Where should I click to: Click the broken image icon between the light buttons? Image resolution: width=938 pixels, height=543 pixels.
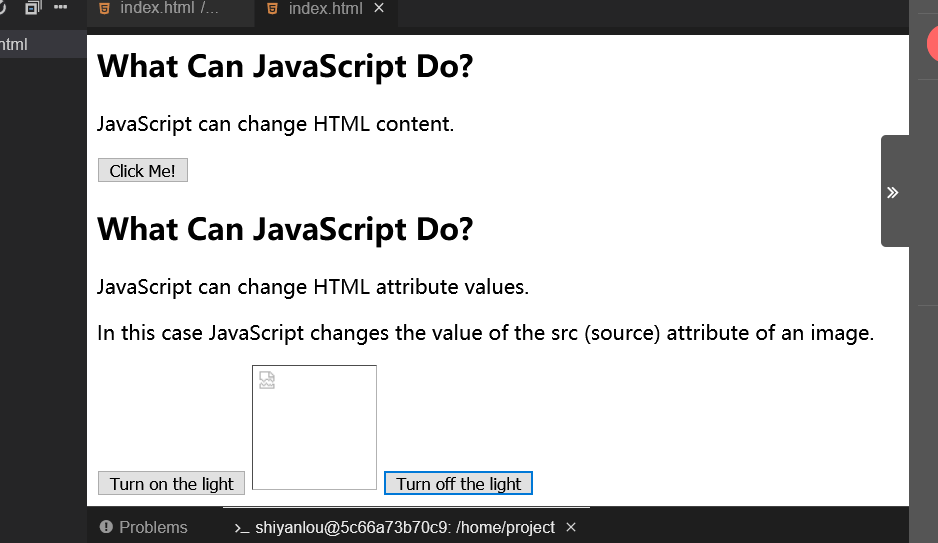click(267, 380)
